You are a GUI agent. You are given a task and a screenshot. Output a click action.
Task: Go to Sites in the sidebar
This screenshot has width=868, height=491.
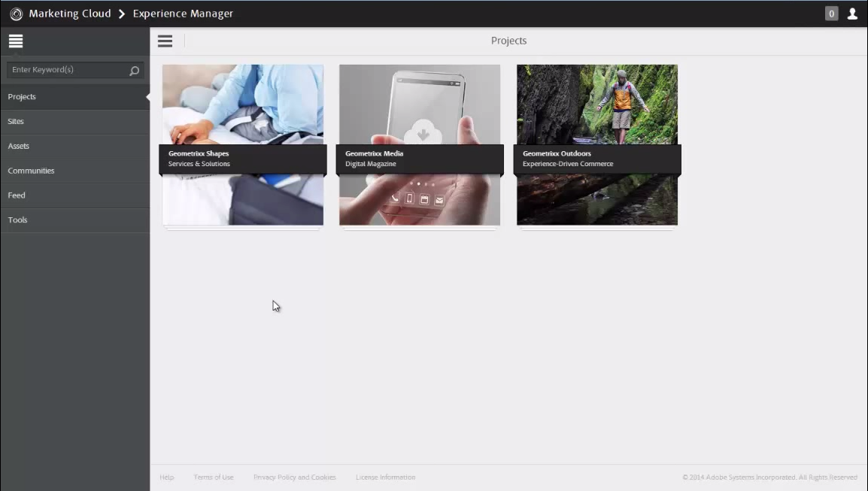tap(16, 121)
